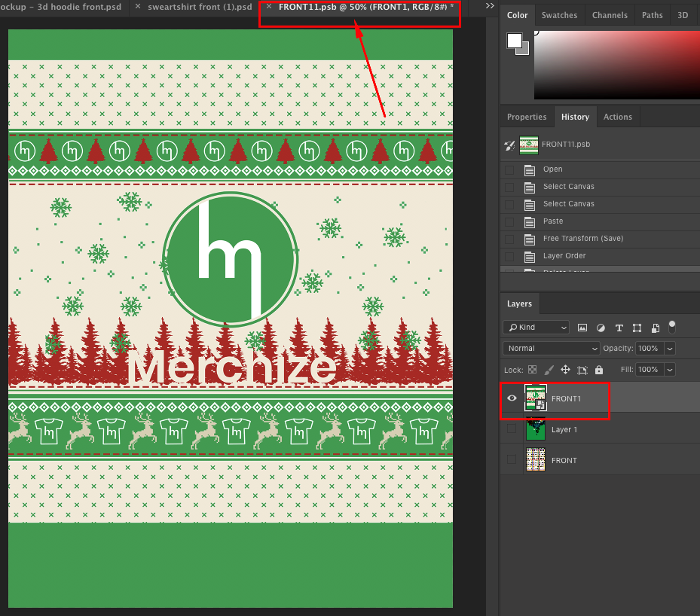Filter layers by text type icon
The width and height of the screenshot is (700, 616).
click(619, 328)
